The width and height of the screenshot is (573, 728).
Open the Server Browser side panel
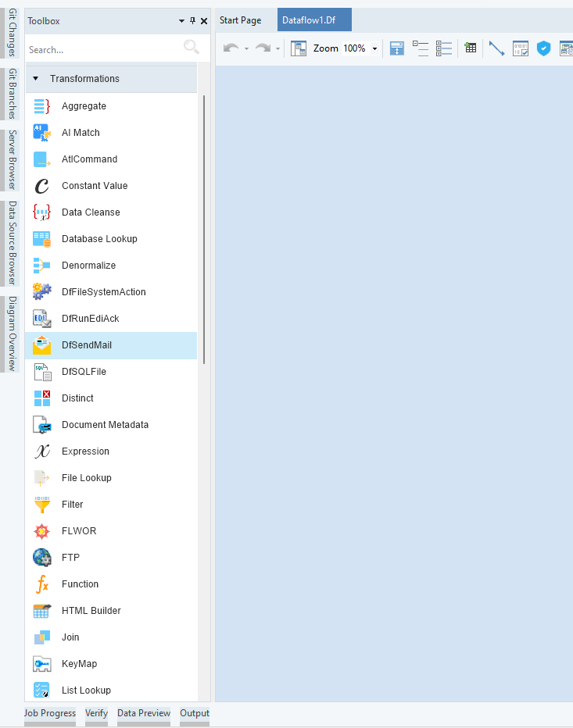12,160
